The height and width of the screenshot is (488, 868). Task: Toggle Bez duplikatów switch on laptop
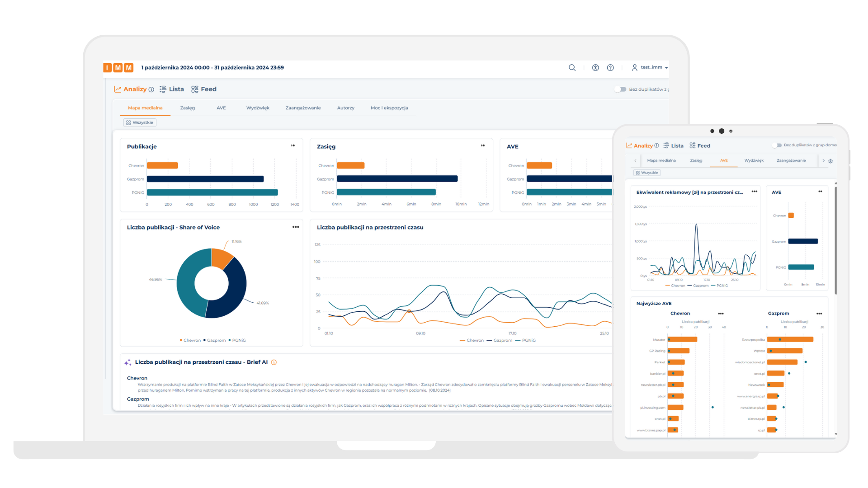pyautogui.click(x=620, y=89)
